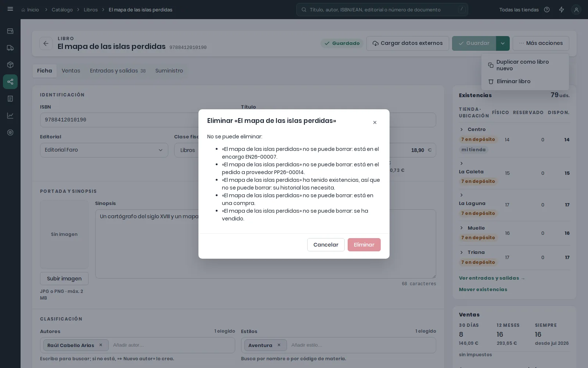588x368 pixels.
Task: Open the documents sidebar icon
Action: pyautogui.click(x=10, y=99)
